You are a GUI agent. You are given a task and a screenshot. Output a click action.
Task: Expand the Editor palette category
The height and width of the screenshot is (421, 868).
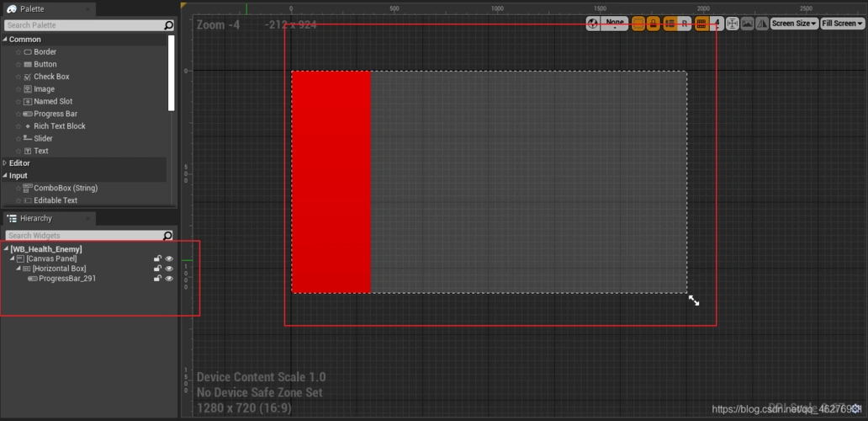pyautogui.click(x=5, y=163)
